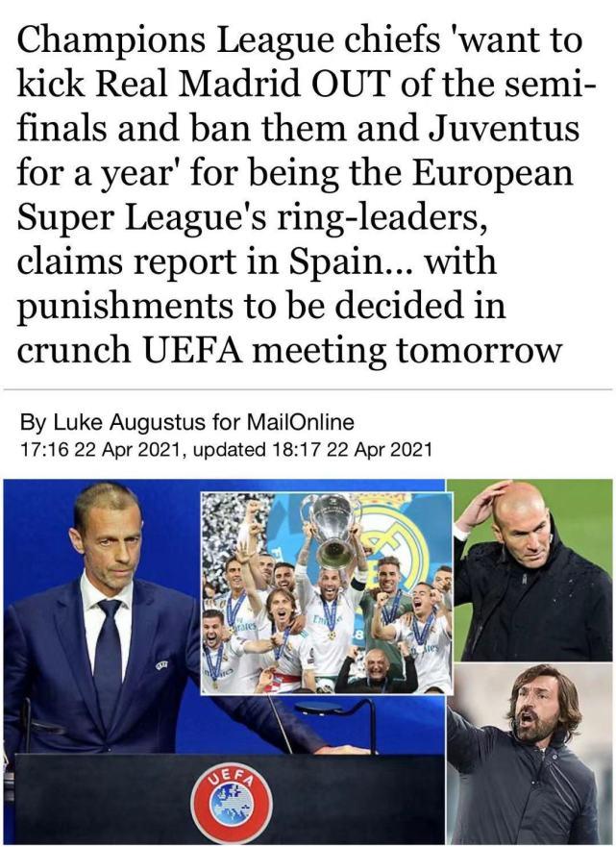Open the bald man touching head photo
This screenshot has width=616, height=847.
532,570
